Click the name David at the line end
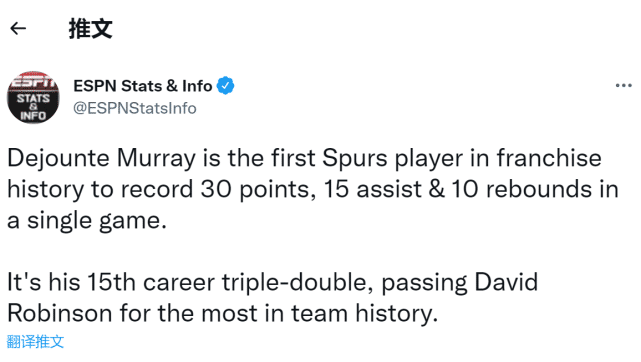The width and height of the screenshot is (641, 362). [x=506, y=282]
